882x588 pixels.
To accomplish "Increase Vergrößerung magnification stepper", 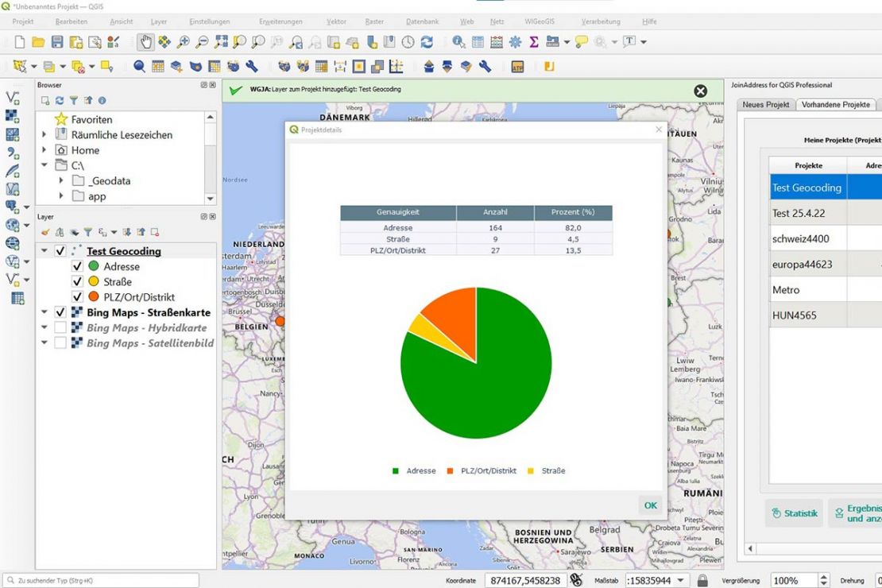I will [824, 577].
